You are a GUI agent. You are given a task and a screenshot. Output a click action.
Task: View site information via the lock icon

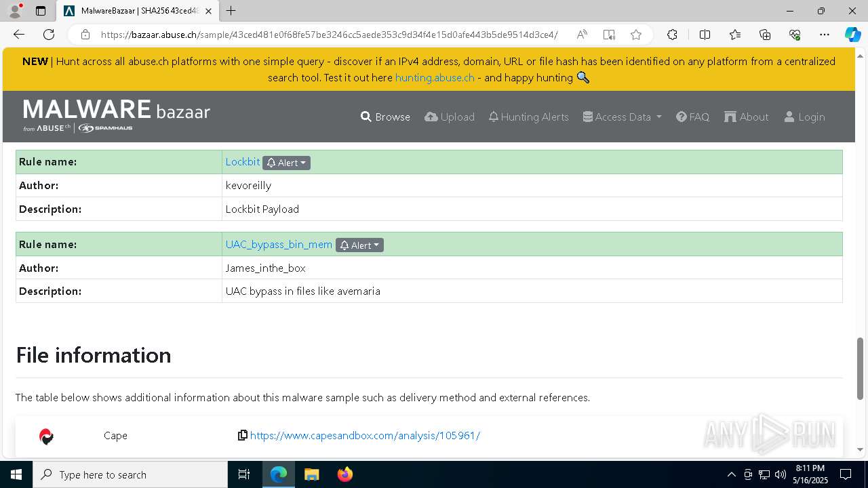pyautogui.click(x=85, y=35)
